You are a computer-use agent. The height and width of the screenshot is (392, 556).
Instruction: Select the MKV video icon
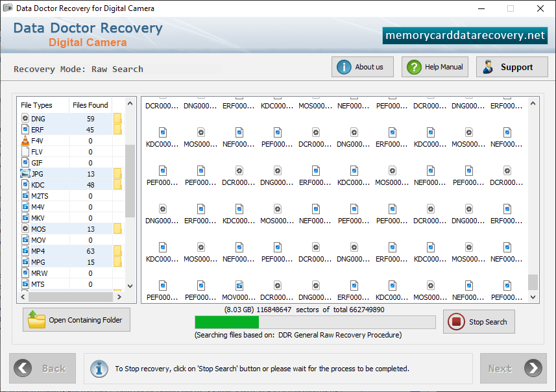[25, 217]
